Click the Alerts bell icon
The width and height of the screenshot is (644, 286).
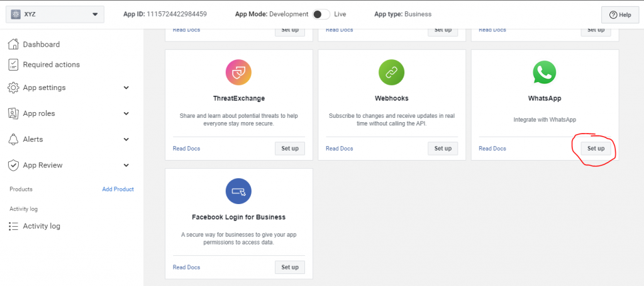click(x=14, y=139)
